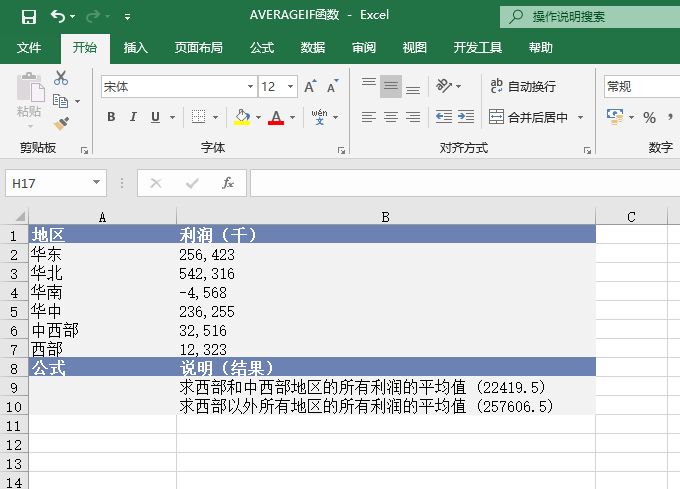680x489 pixels.
Task: Click the Cut scissors icon
Action: (x=61, y=78)
